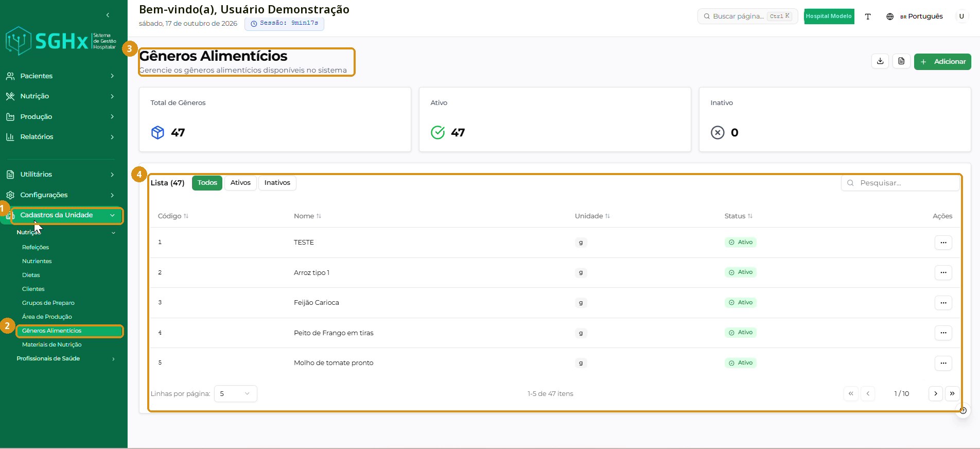Open the font size T icon
Viewport: 980px width, 449px height.
[x=868, y=16]
